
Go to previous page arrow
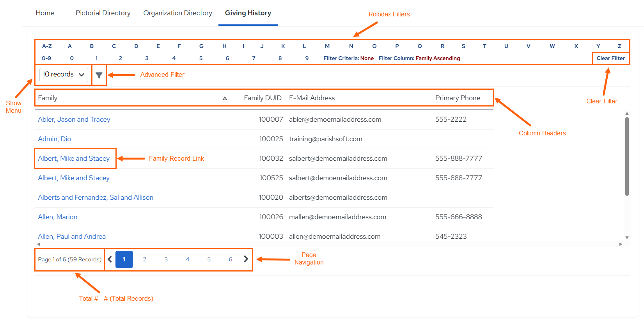110,259
